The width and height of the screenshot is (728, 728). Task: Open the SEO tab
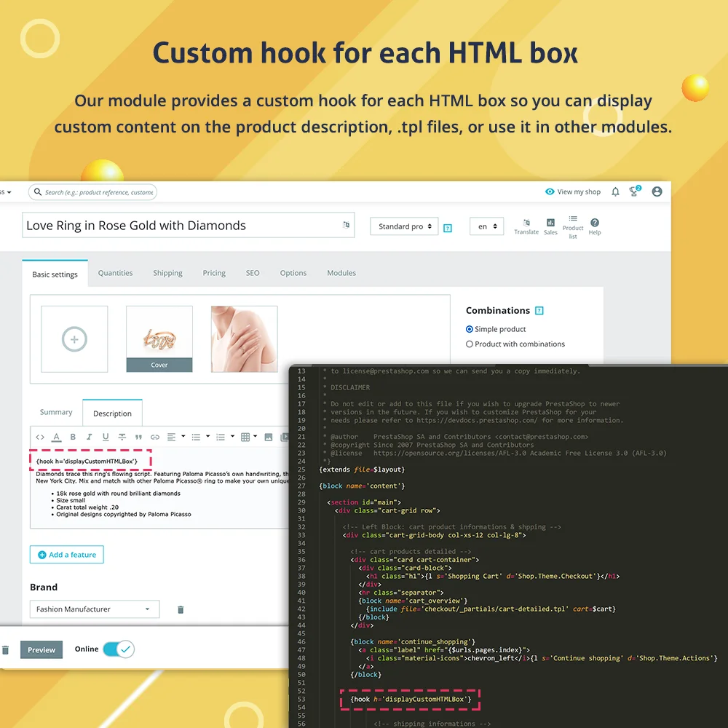pos(253,273)
